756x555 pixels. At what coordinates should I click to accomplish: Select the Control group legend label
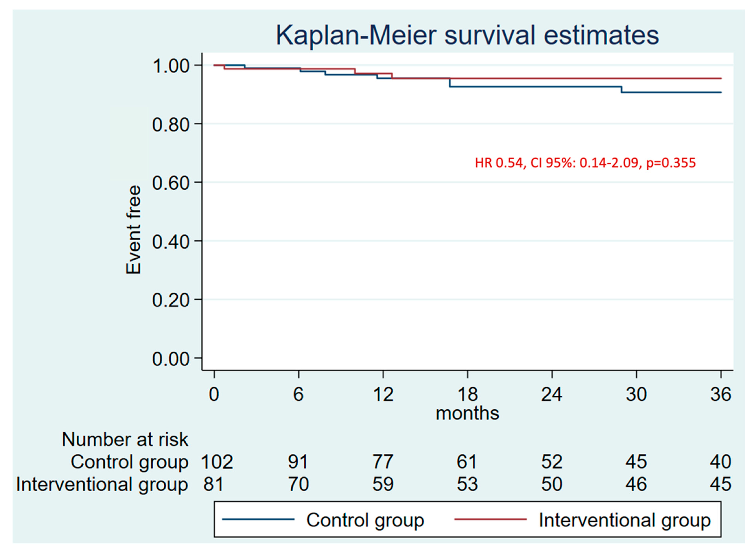point(365,520)
